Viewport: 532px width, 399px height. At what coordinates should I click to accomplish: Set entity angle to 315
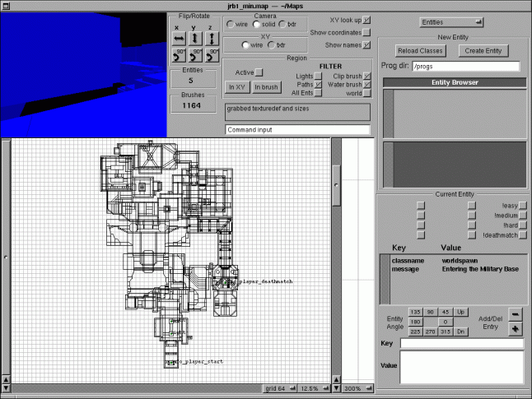(446, 332)
